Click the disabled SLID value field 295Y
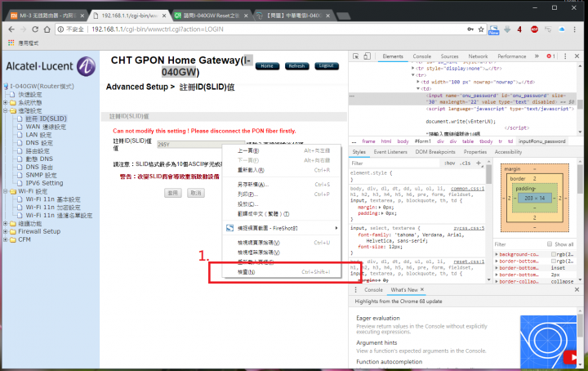Viewport: 588px width, 371px height. point(201,144)
